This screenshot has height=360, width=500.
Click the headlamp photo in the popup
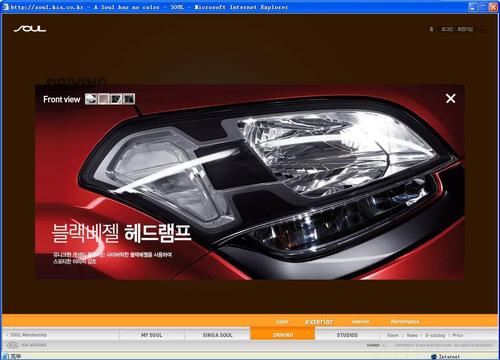click(250, 182)
